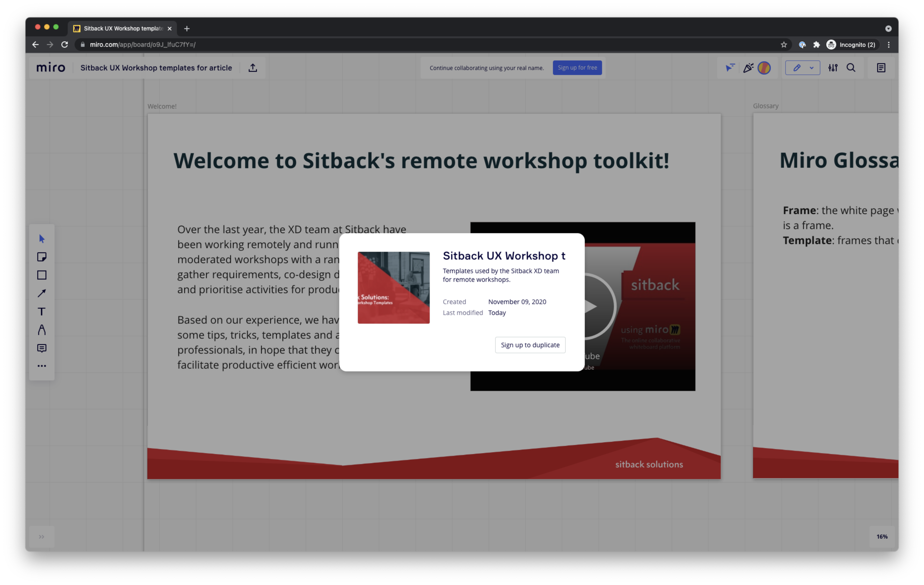Open the board settings sliders icon
The image size is (924, 585).
[833, 68]
